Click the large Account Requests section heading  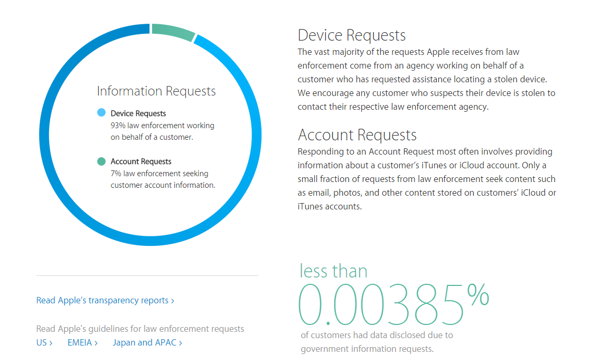coord(357,135)
